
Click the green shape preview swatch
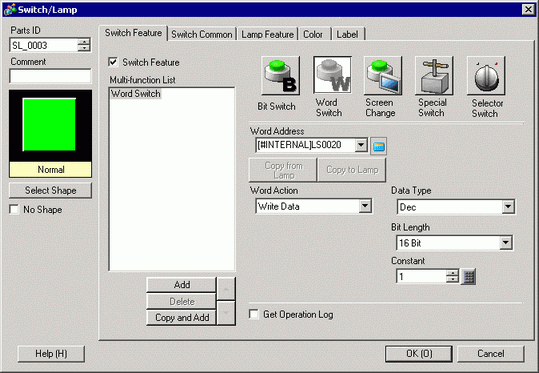[50, 124]
